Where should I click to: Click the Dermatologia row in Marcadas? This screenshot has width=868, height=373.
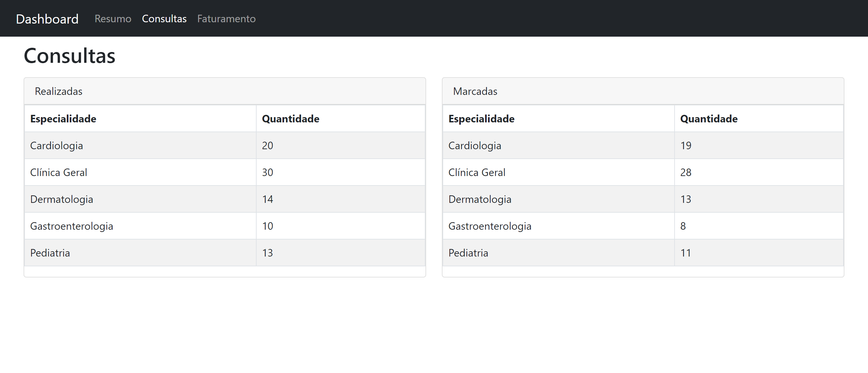tap(480, 199)
